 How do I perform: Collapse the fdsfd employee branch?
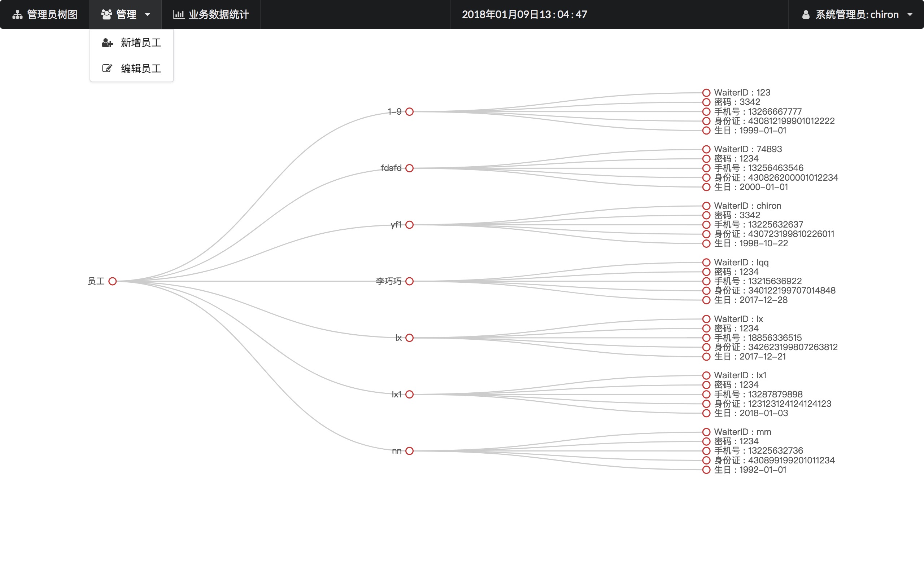[x=409, y=168]
